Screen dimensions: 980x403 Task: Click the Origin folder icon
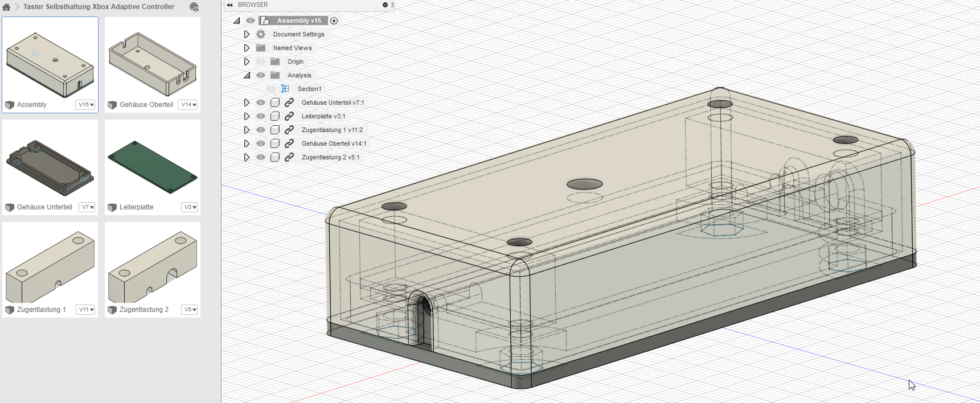(275, 61)
